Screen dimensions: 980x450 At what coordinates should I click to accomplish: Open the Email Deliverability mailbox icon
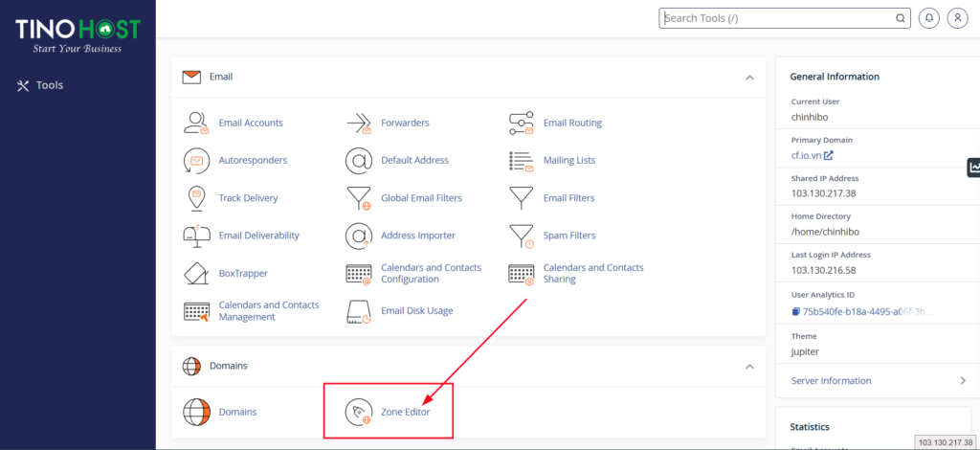[195, 236]
